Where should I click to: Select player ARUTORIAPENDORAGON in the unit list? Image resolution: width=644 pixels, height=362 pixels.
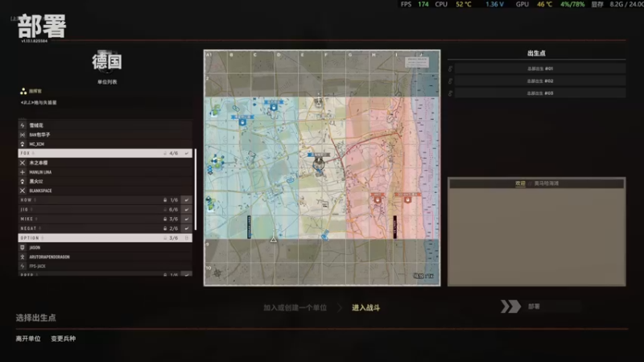tap(49, 257)
